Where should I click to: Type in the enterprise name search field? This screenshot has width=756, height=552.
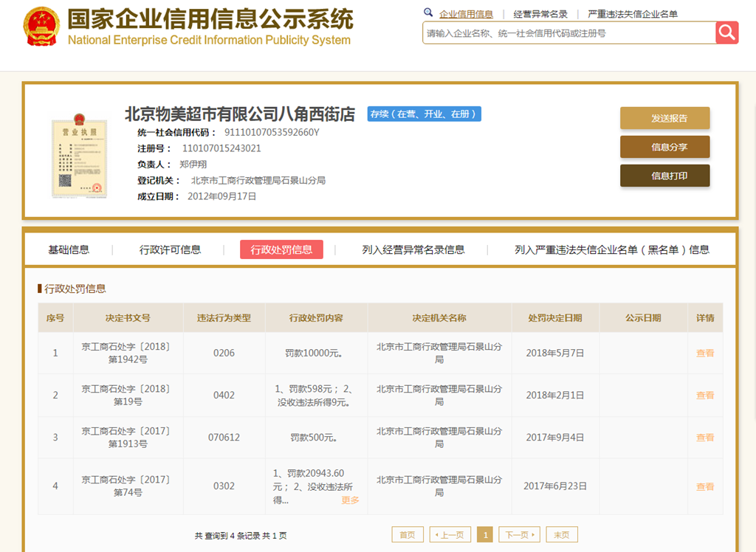(568, 33)
